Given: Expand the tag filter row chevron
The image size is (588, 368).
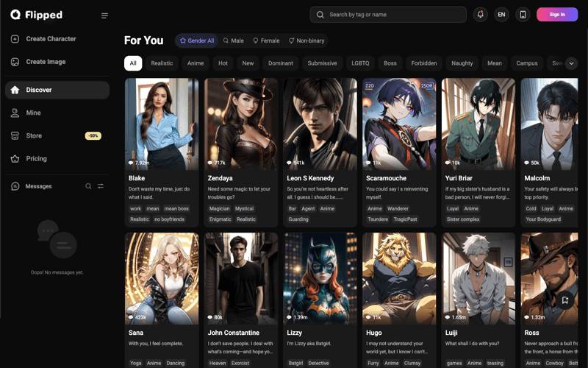Looking at the screenshot, I should 571,63.
